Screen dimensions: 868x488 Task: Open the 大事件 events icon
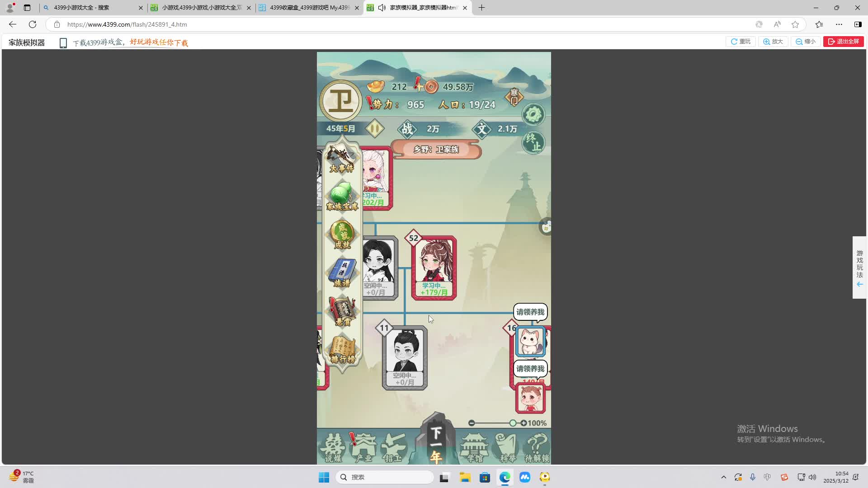[341, 159]
